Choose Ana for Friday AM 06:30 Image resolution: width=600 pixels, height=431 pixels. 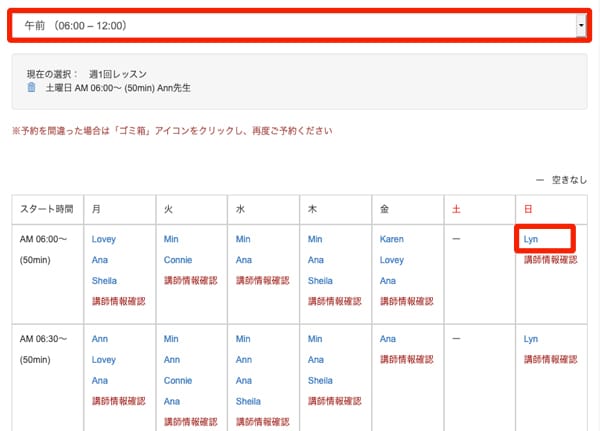click(388, 339)
